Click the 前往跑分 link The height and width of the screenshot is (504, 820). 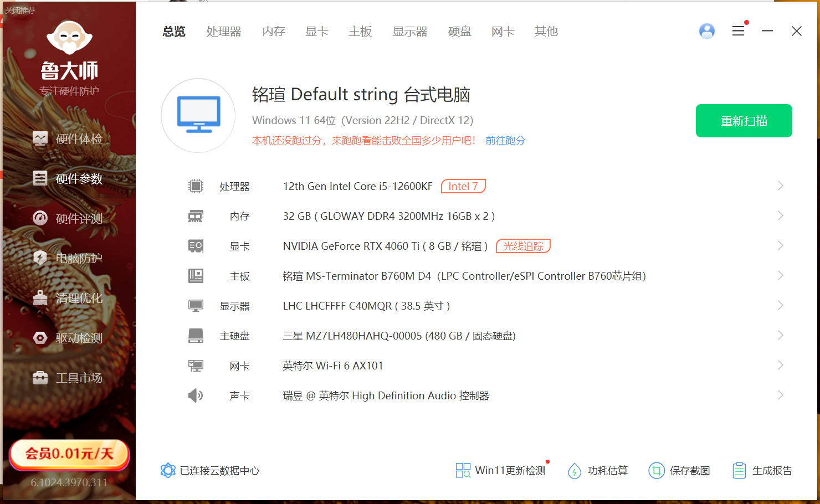pos(505,140)
